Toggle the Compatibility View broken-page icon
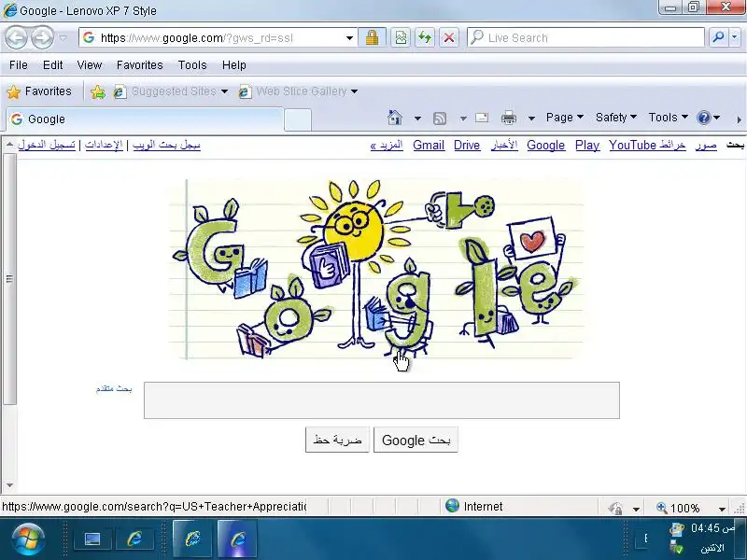 click(401, 37)
